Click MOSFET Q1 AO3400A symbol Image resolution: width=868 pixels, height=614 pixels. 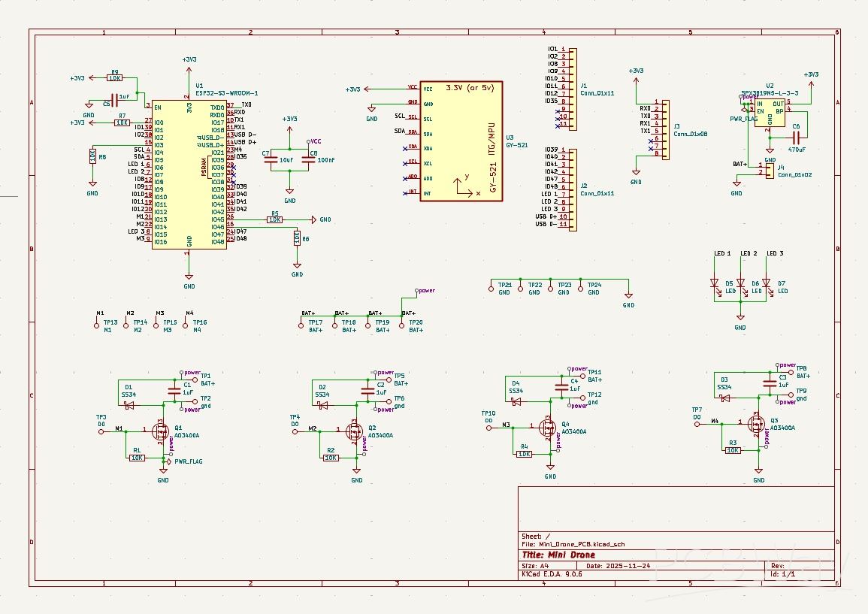160,430
